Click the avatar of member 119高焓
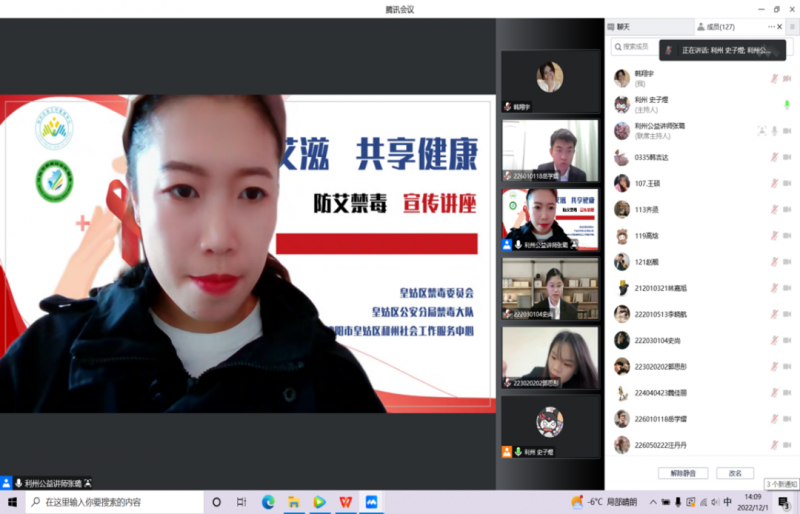 click(621, 236)
